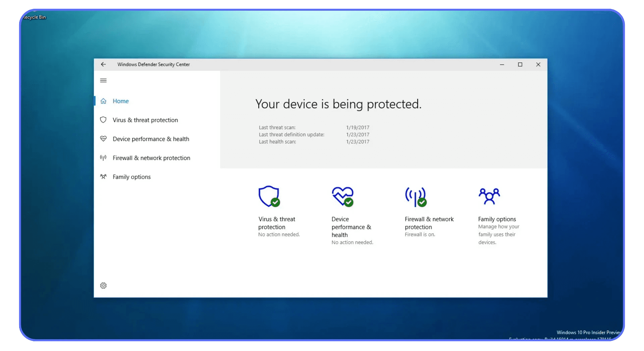The height and width of the screenshot is (351, 644).
Task: Expand the navigation pane via three-line icon
Action: click(x=103, y=80)
